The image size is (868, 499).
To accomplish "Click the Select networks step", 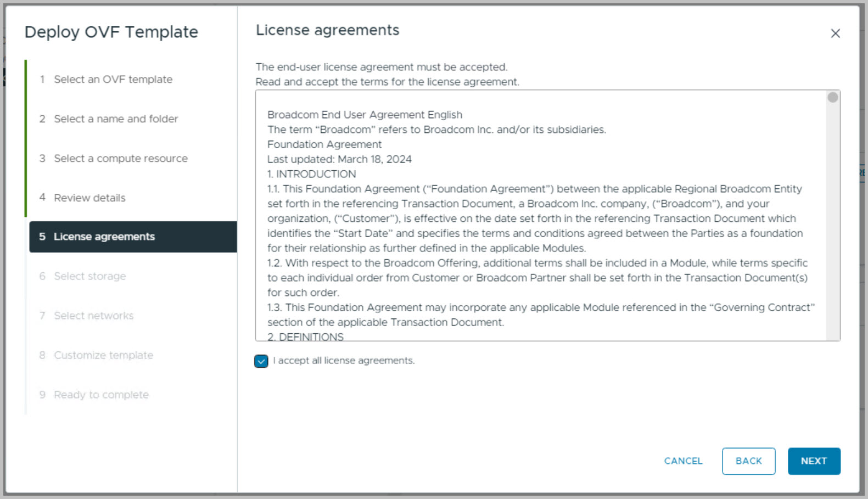I will pos(94,316).
